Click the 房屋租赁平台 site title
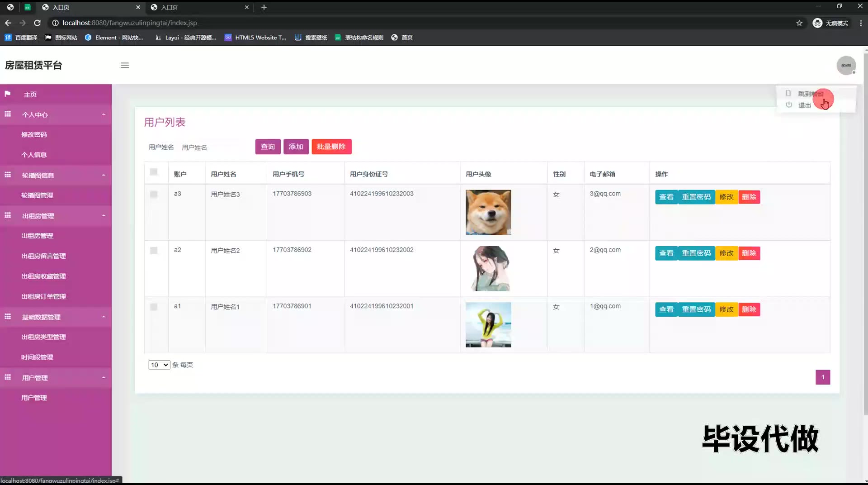Screen dimensions: 868x485 [33, 65]
